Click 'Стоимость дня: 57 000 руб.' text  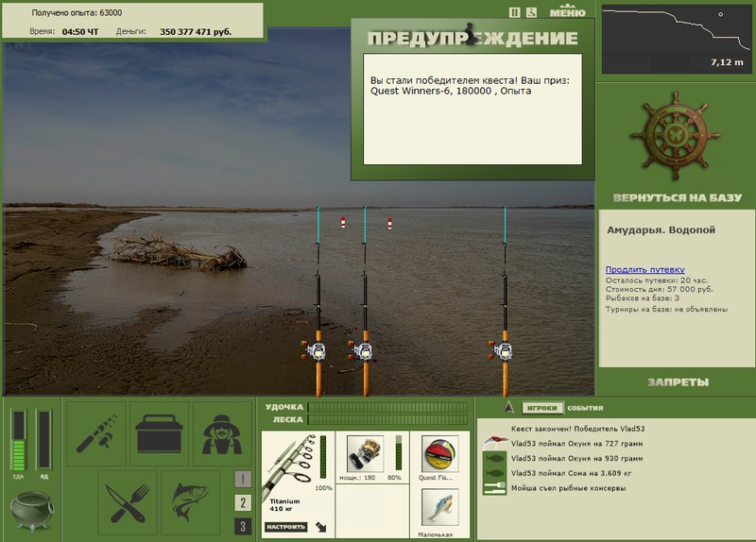click(659, 289)
